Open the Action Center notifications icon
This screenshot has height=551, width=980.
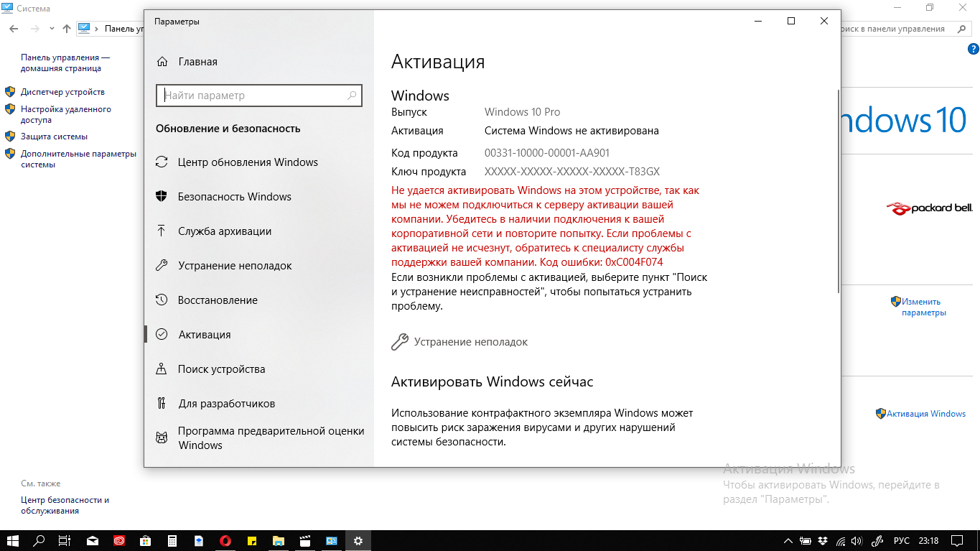(x=956, y=540)
